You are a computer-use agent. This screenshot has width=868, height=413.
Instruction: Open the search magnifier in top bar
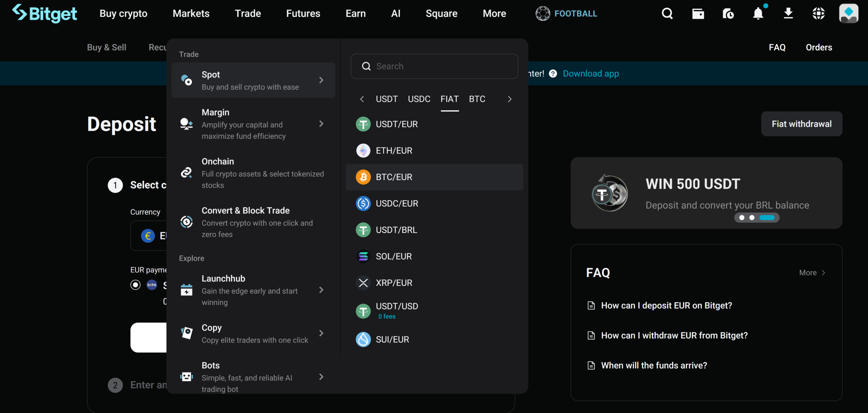point(667,14)
